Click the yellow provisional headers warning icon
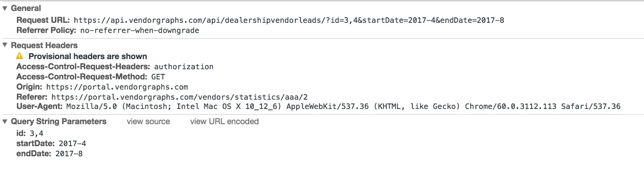This screenshot has height=174, width=644. (x=19, y=56)
